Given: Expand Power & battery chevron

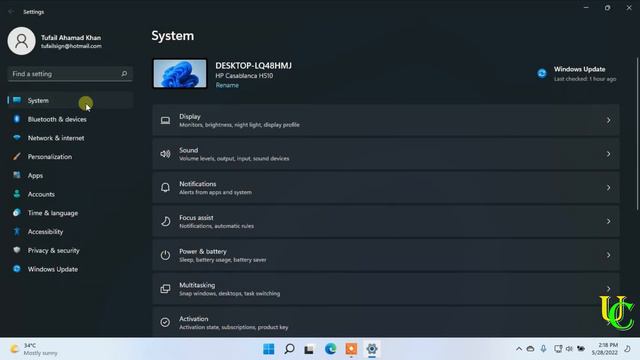Looking at the screenshot, I should pyautogui.click(x=608, y=255).
